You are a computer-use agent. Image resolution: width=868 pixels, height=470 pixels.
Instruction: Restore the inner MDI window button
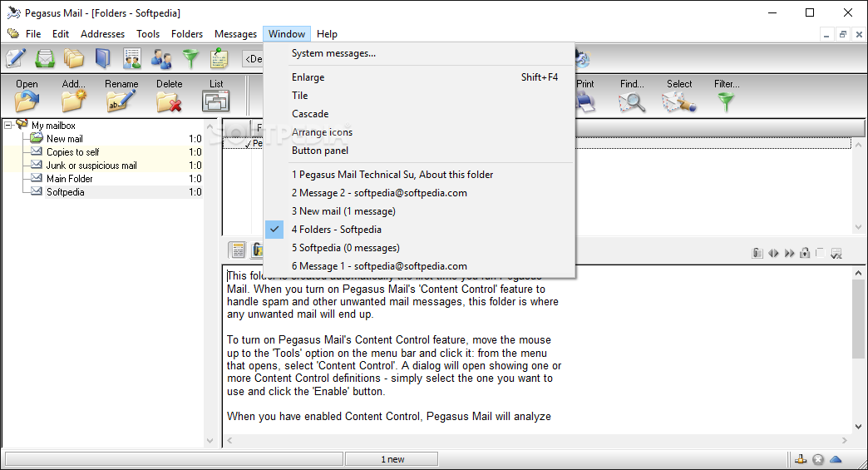(842, 34)
